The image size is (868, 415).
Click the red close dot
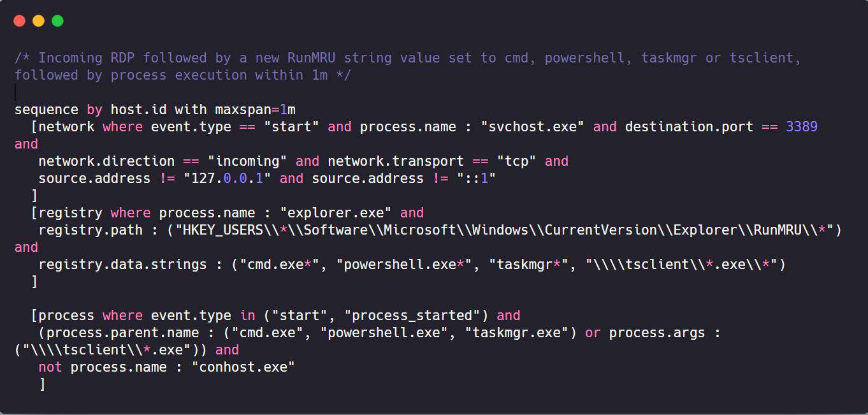(x=19, y=21)
